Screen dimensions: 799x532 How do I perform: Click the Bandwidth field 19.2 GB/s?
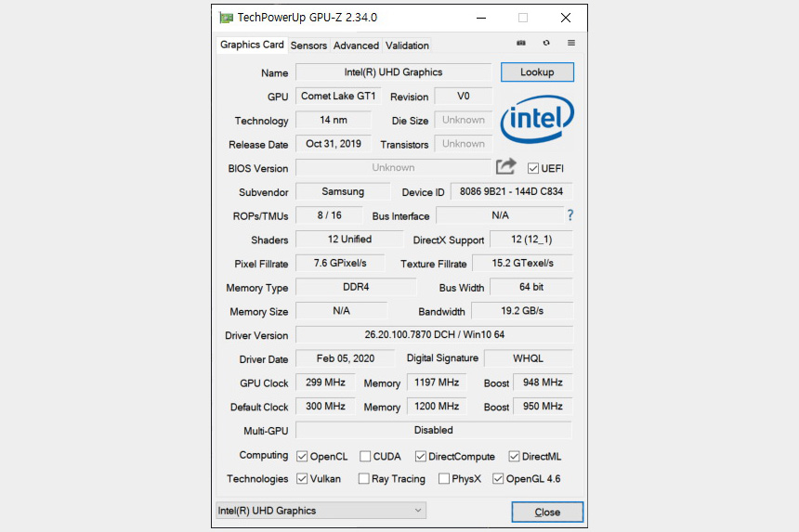pos(522,311)
